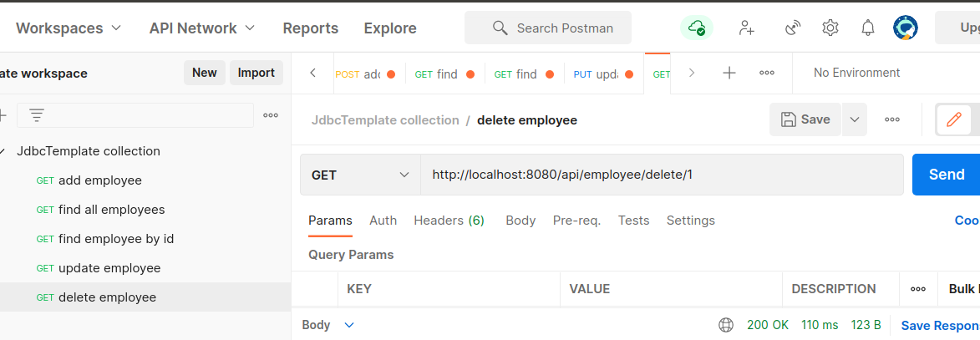Open the JdbcTemplate collection breadcrumb
Screen dimensions: 980x340
pos(385,120)
